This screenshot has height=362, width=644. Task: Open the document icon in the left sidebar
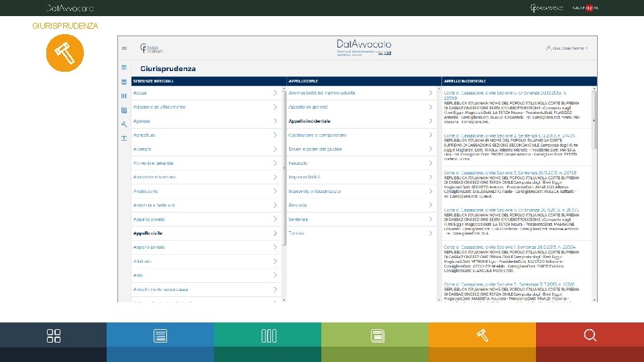point(124,82)
